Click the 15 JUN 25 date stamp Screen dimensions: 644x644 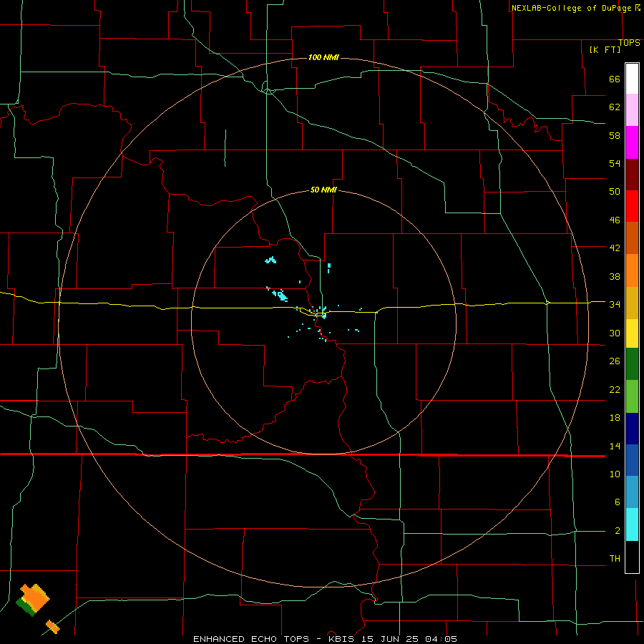coord(391,639)
